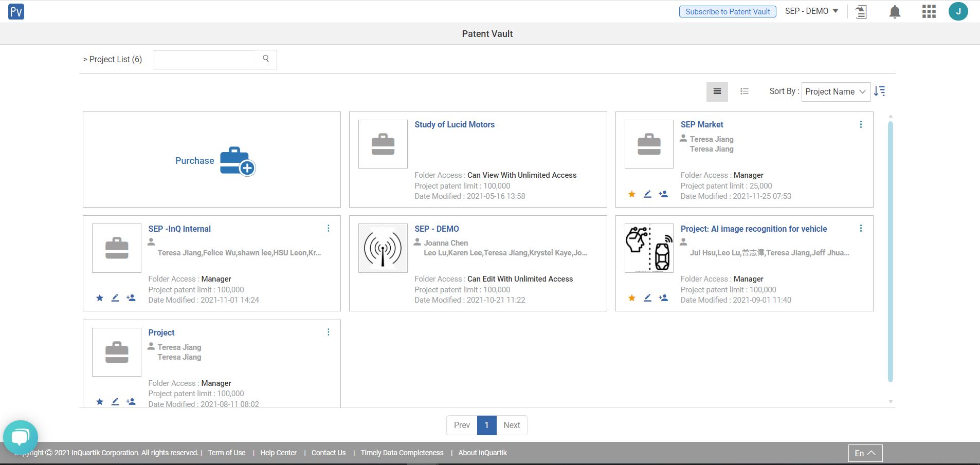The height and width of the screenshot is (465, 980).
Task: Click the scrollbar down arrow
Action: point(891,402)
